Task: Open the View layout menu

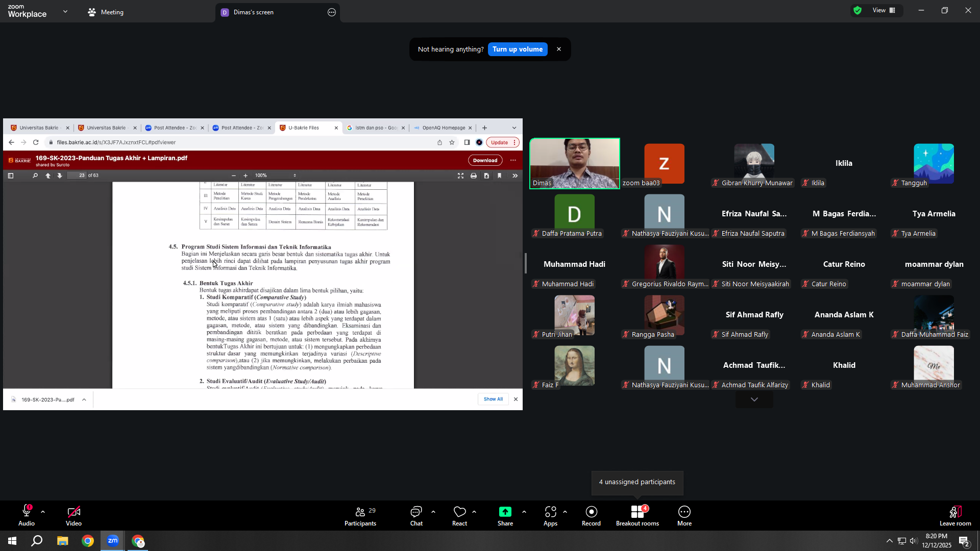Action: click(x=884, y=10)
